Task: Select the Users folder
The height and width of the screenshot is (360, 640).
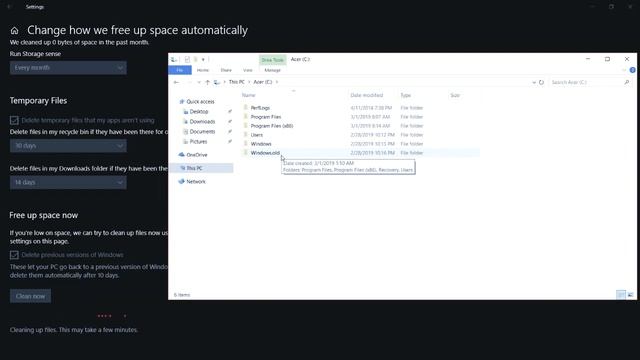Action: click(257, 135)
